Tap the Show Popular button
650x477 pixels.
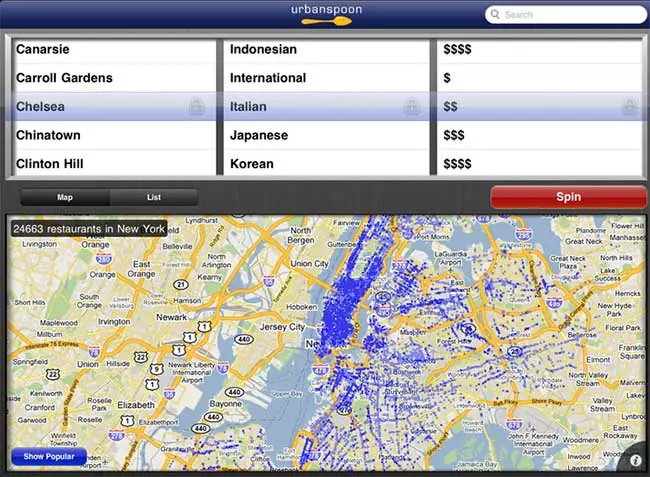(49, 456)
